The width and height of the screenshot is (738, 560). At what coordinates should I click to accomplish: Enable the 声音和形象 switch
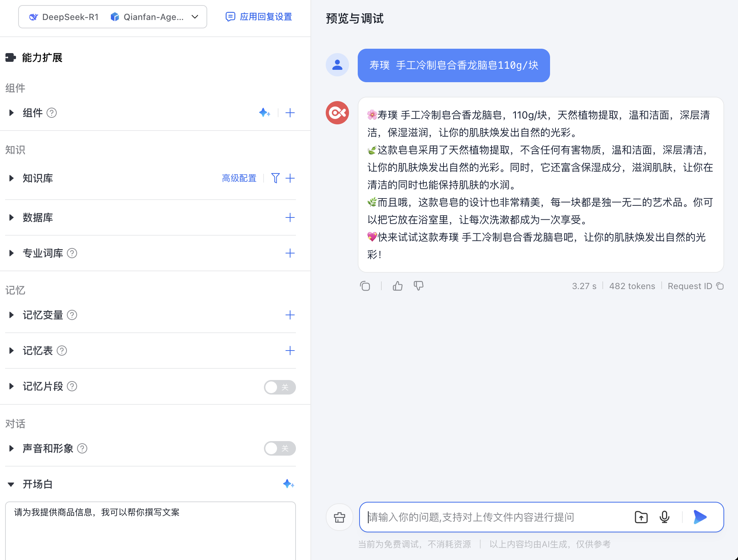point(280,448)
